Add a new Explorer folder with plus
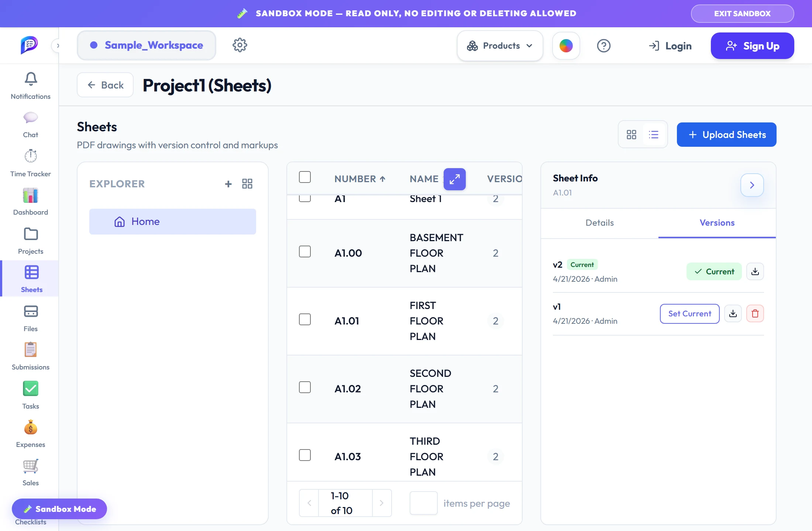Screen dimensions: 812x531 228,184
